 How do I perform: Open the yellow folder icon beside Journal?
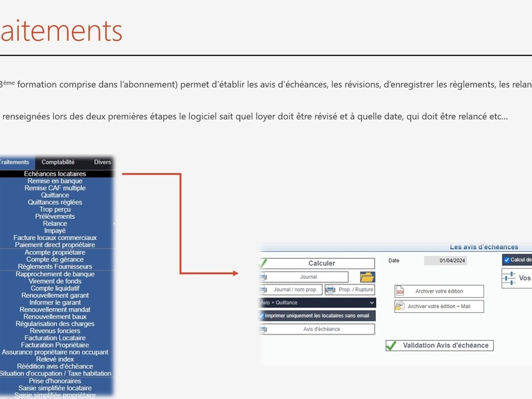(x=367, y=277)
